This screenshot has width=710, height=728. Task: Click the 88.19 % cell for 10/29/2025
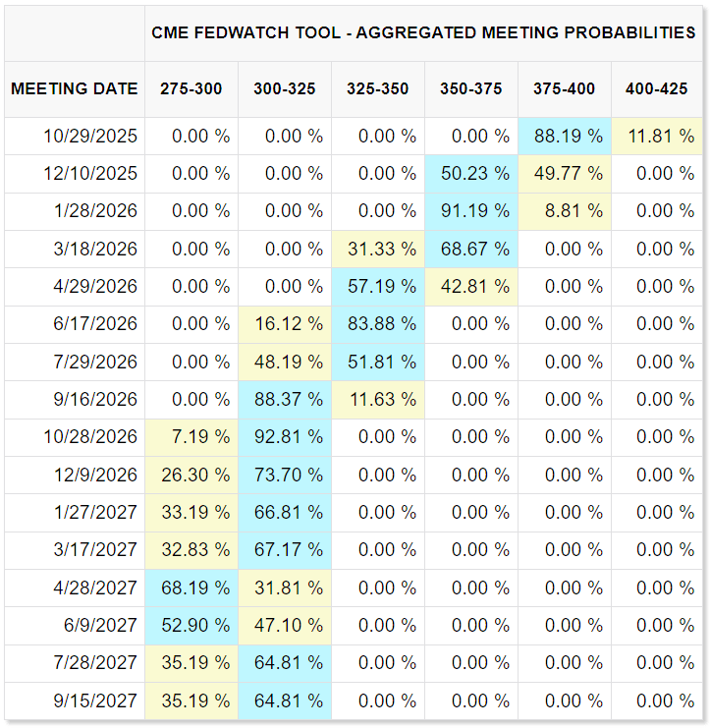coord(565,137)
